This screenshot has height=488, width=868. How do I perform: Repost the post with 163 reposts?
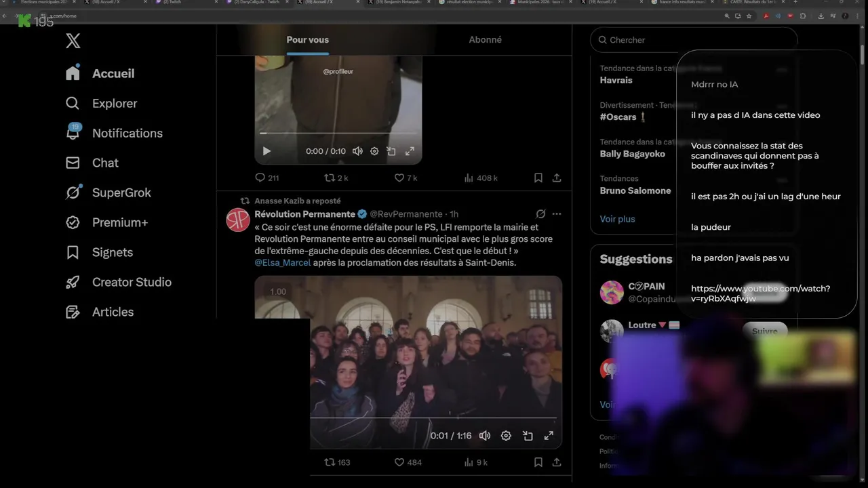[x=337, y=462]
